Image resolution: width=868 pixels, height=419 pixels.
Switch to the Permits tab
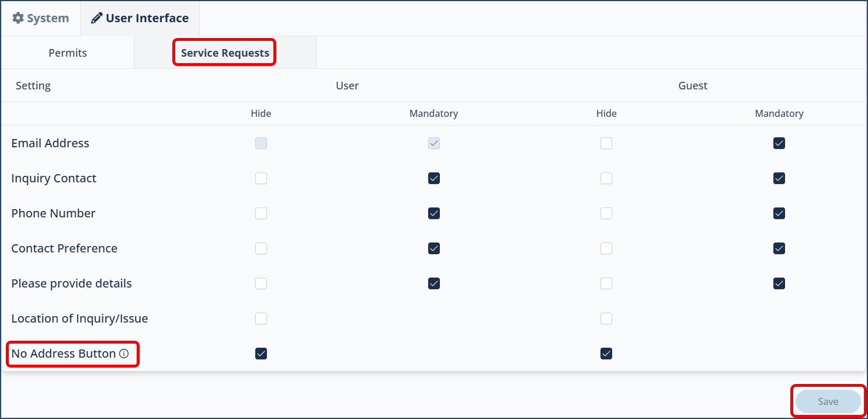click(68, 53)
